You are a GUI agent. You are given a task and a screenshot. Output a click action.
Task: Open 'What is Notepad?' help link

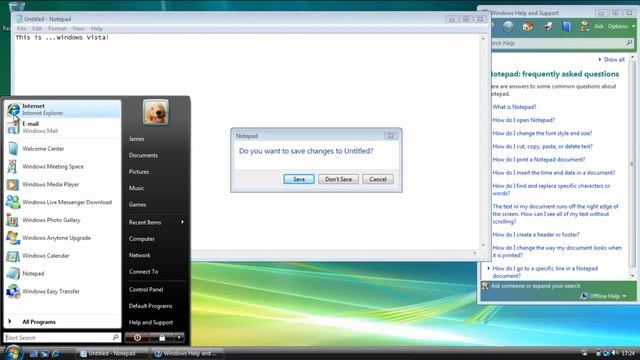click(x=514, y=107)
